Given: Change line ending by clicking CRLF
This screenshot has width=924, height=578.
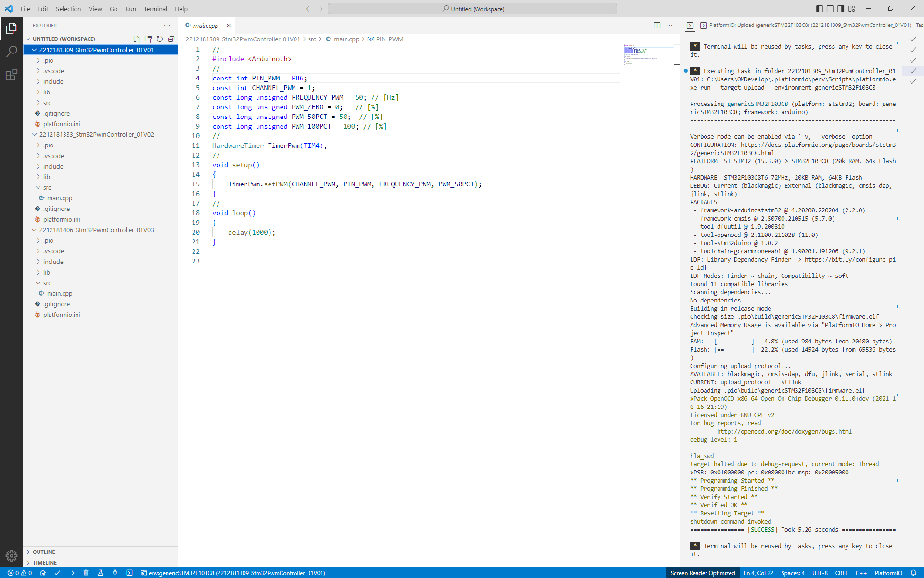Looking at the screenshot, I should 842,573.
